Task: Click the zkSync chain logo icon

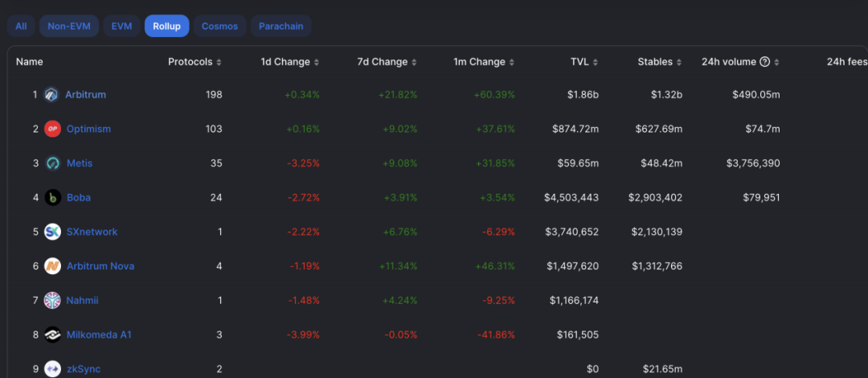Action: point(52,369)
